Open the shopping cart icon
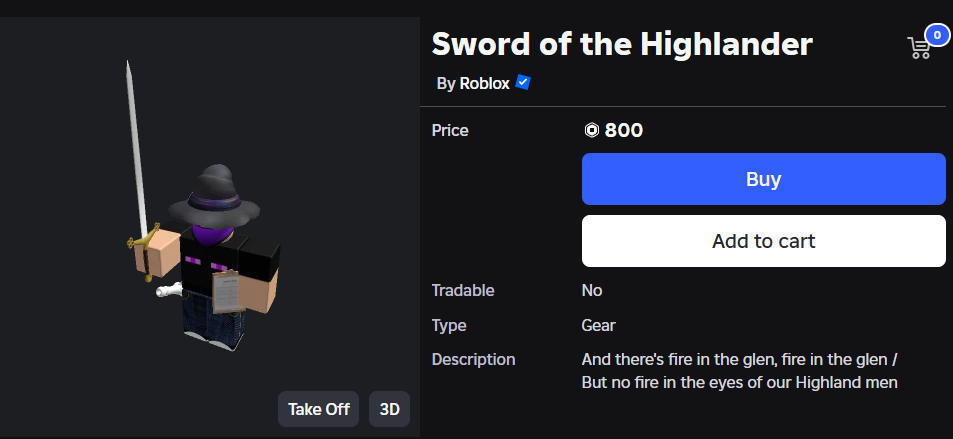 [918, 48]
